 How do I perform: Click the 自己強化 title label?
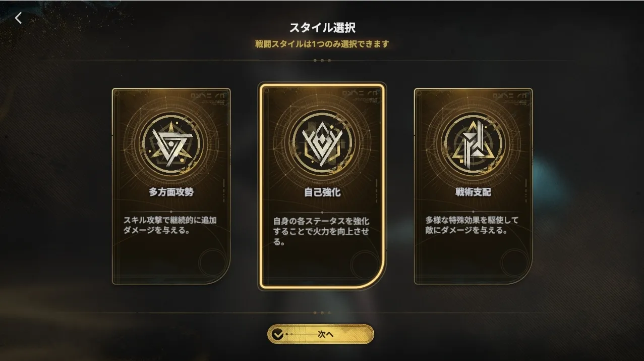coord(322,192)
